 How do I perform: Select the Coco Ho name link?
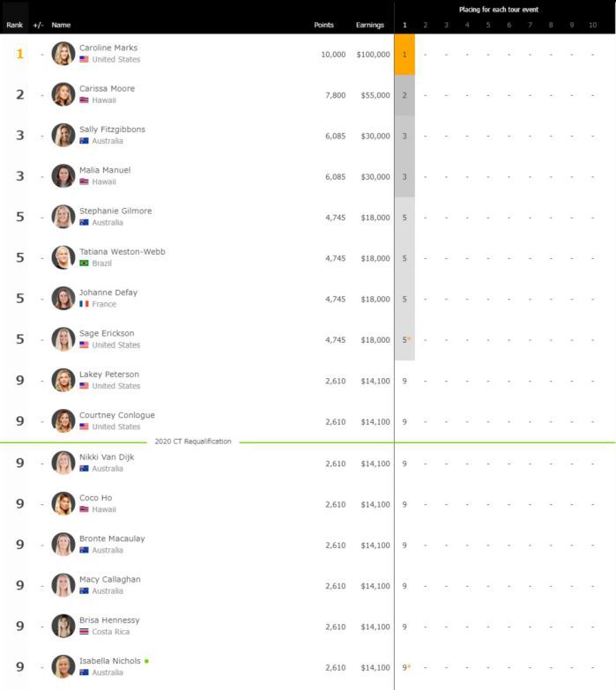click(95, 498)
